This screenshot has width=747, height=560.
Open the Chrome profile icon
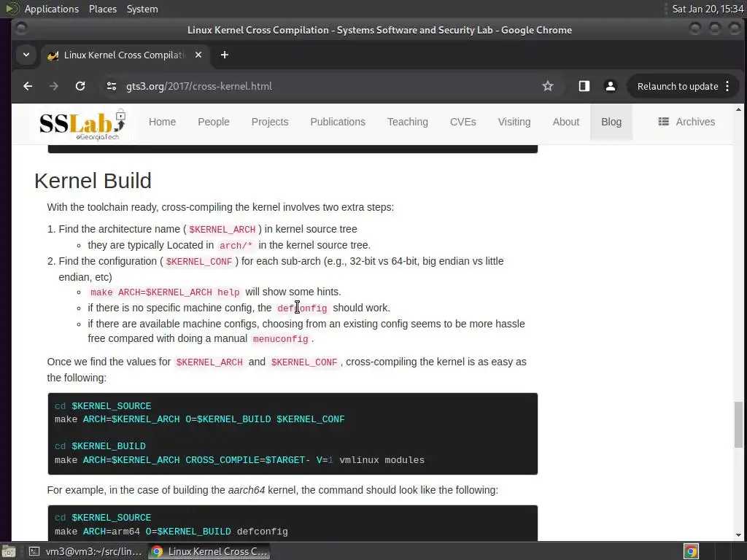[611, 86]
